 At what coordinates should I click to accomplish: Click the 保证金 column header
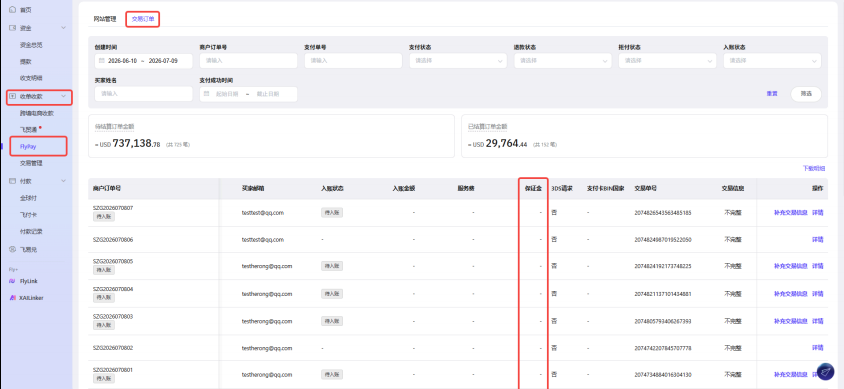[x=533, y=189]
